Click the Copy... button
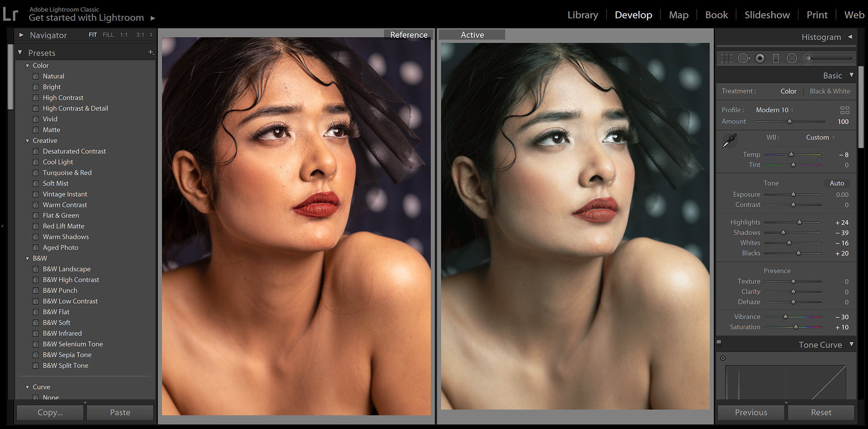868x429 pixels. (x=50, y=412)
